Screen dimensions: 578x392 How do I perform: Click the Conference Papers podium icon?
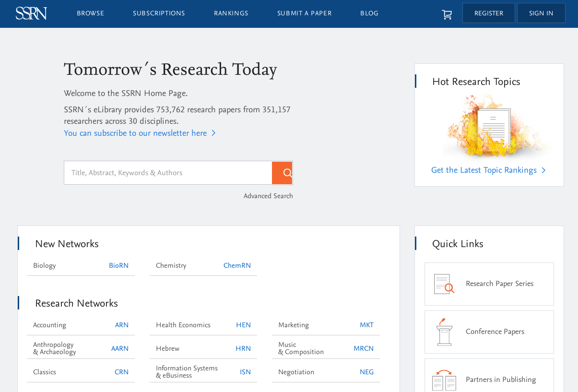[x=444, y=332]
